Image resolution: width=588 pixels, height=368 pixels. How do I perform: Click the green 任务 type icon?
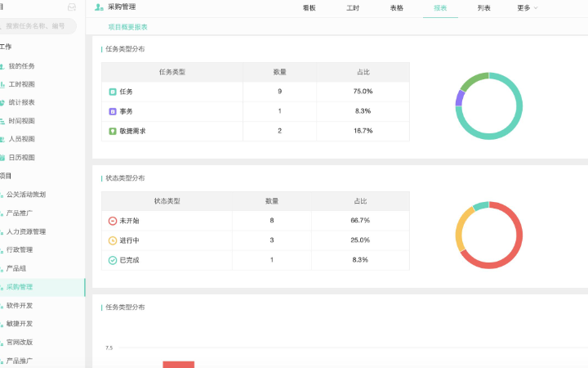coord(113,92)
